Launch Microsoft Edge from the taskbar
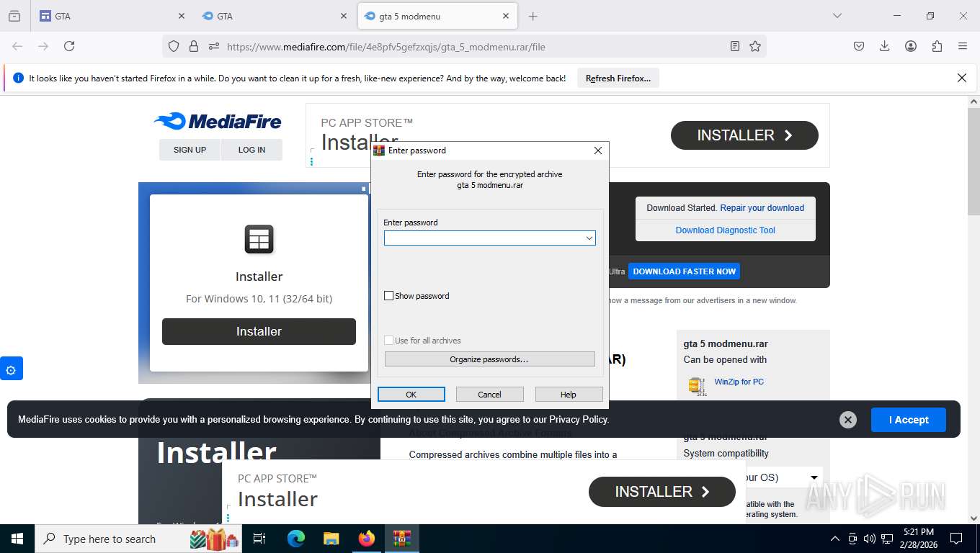The image size is (980, 553). tap(296, 539)
